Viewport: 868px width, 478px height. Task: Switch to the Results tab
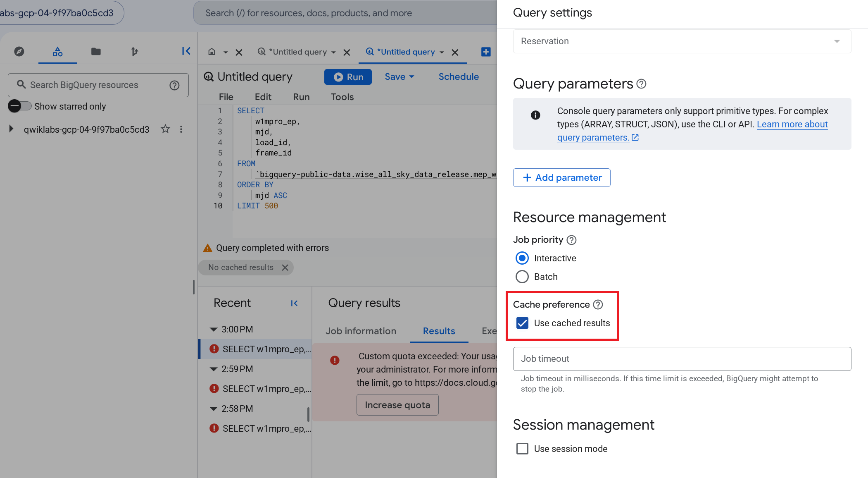(439, 331)
